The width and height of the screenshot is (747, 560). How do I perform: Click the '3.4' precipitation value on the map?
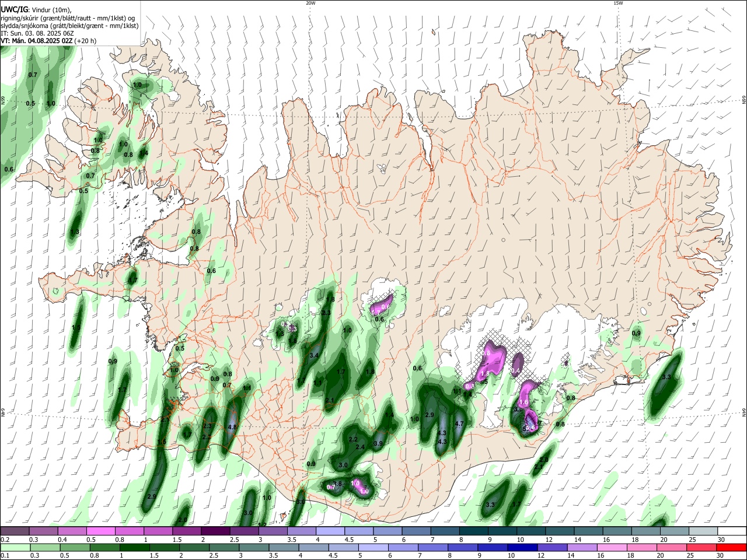coord(314,355)
